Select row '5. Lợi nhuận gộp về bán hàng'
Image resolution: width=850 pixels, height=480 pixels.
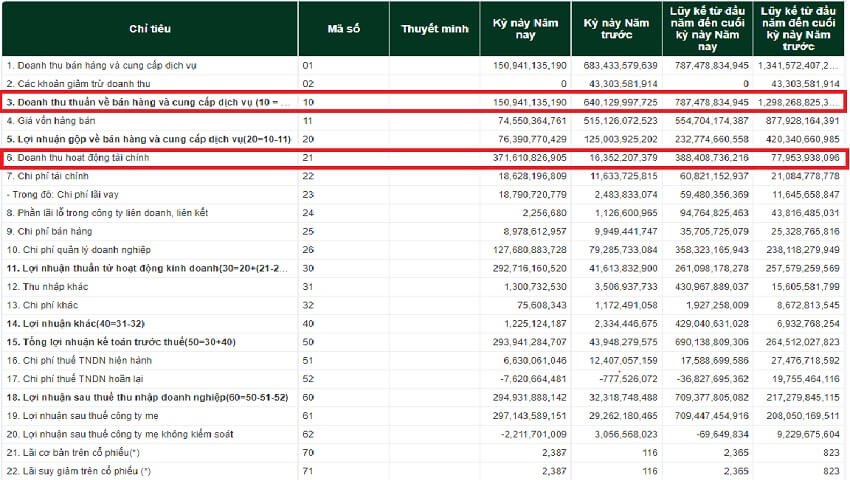(423, 139)
